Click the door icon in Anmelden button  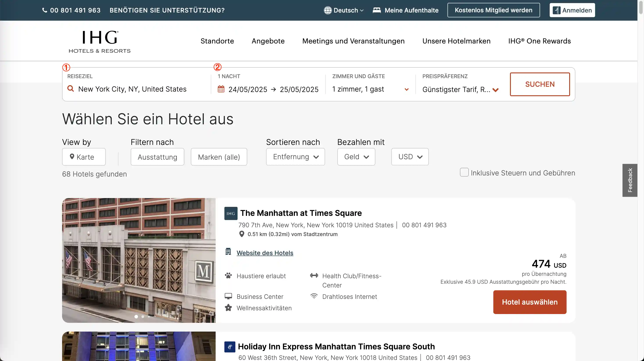pos(556,10)
